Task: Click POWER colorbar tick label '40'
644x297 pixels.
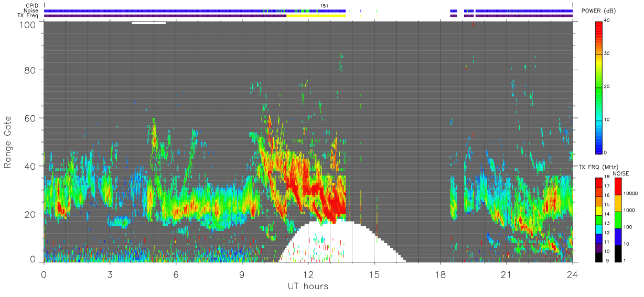Action: click(x=608, y=21)
